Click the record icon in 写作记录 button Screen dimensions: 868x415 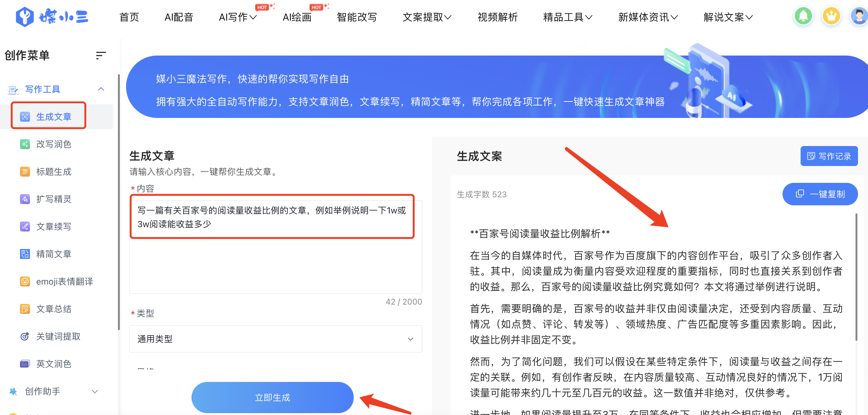(x=811, y=156)
